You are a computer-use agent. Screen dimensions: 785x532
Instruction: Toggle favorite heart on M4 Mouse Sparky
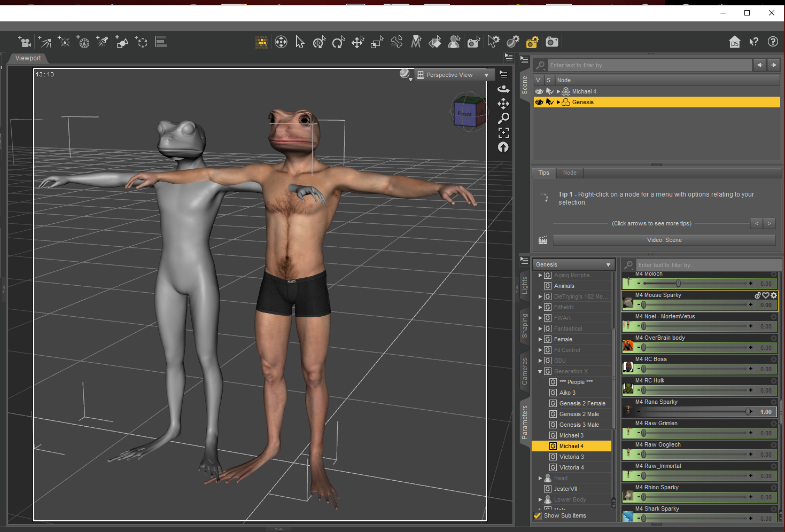766,295
